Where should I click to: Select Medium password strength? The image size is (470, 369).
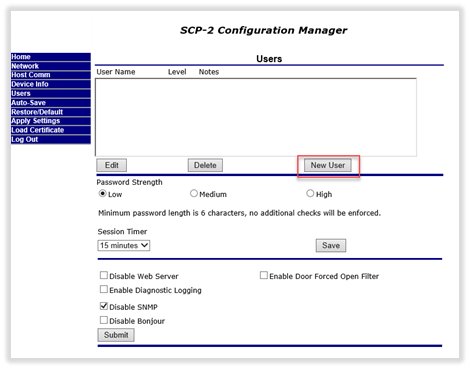pos(194,193)
